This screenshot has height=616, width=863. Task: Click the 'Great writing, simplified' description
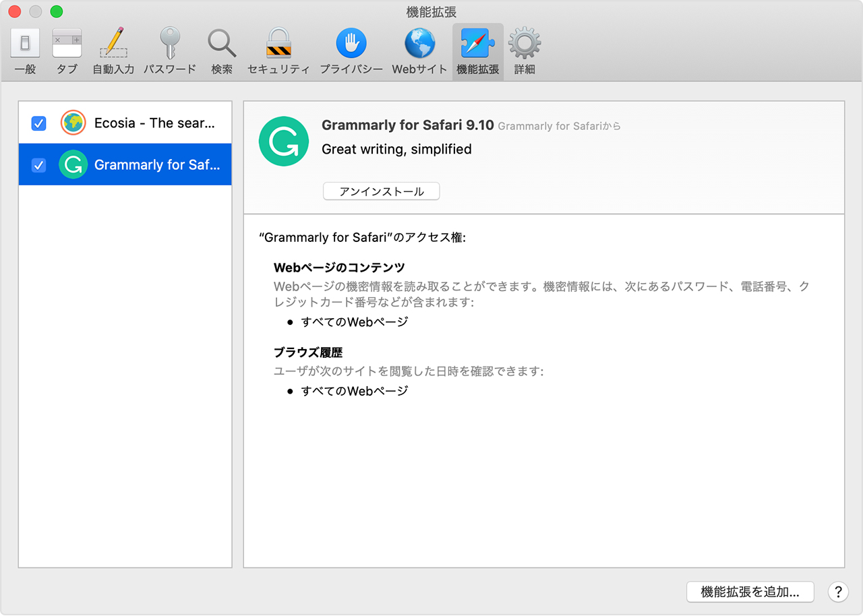(x=396, y=150)
